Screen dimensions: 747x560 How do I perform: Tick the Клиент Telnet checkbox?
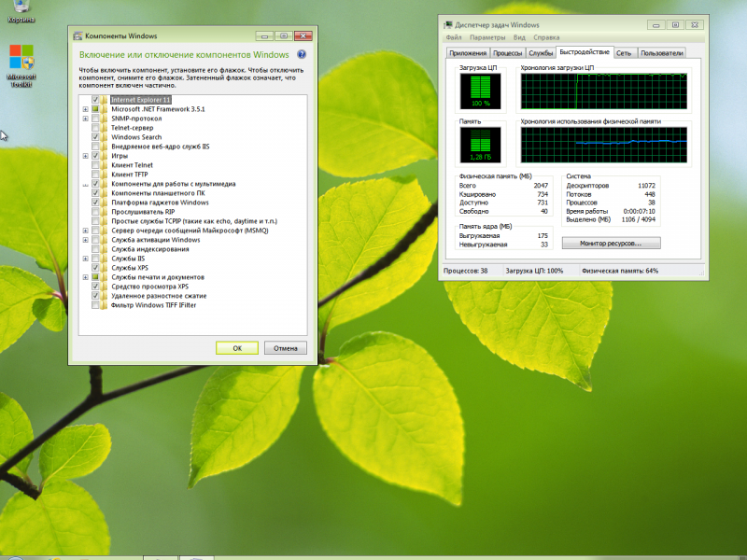[95, 165]
